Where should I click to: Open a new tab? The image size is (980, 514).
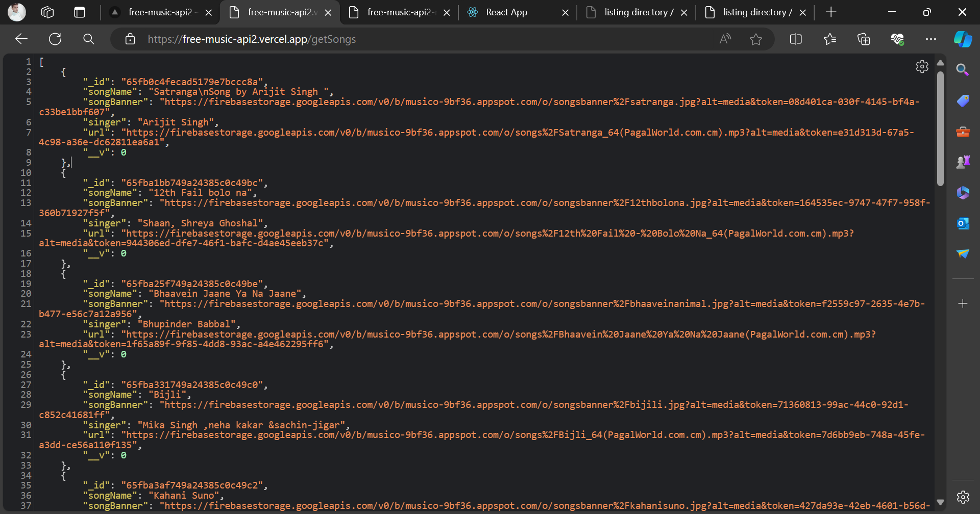pos(831,12)
